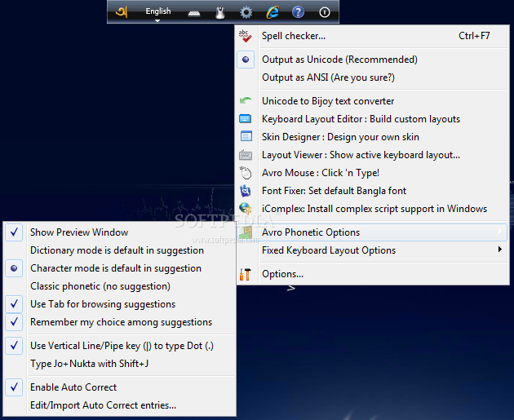Open help via the question mark icon
514x420 pixels.
click(x=298, y=12)
